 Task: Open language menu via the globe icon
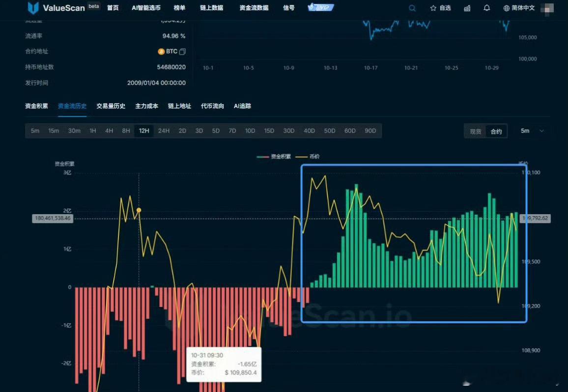click(x=506, y=8)
